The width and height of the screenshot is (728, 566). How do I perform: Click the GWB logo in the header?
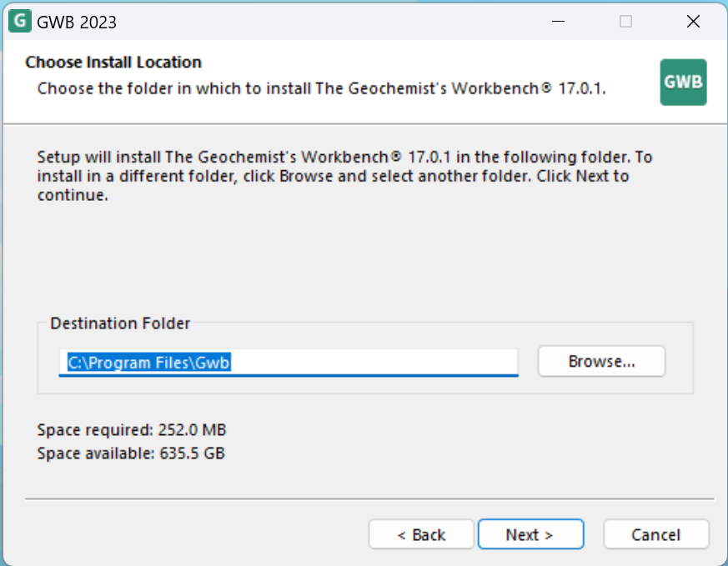tap(684, 83)
